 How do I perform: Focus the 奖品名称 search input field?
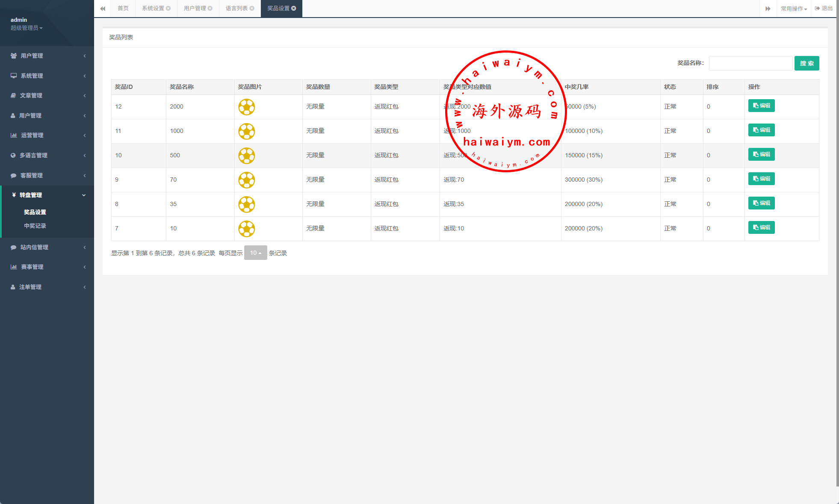point(750,63)
